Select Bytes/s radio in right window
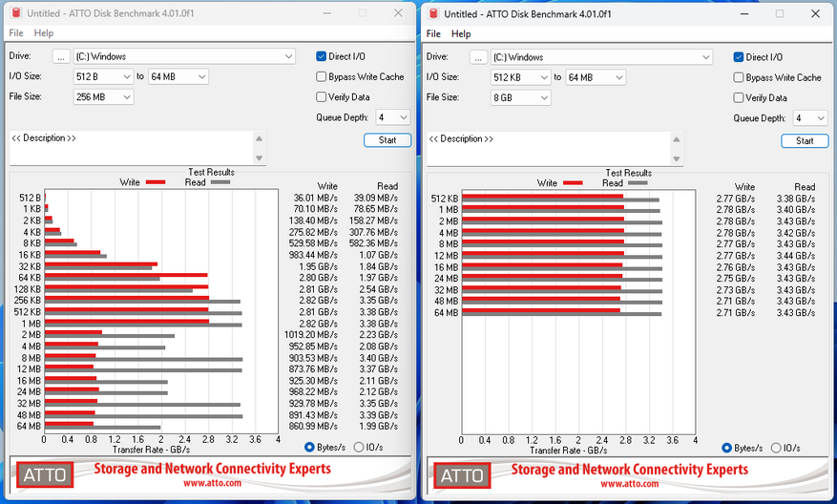The image size is (837, 504). coord(726,449)
